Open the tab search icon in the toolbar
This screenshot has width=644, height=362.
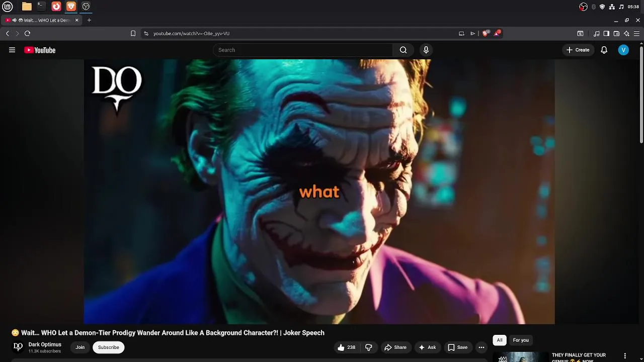[x=580, y=34]
